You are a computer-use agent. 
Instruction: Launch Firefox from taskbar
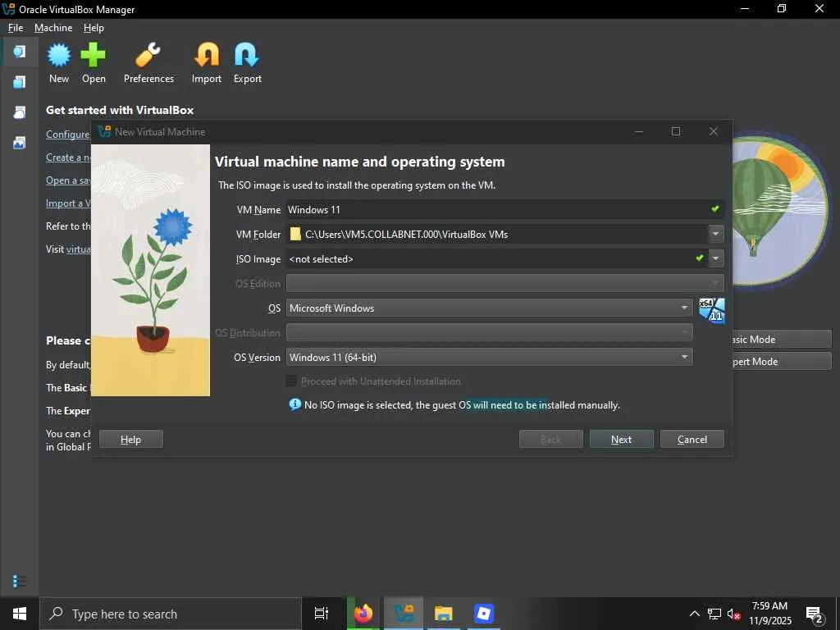(363, 614)
